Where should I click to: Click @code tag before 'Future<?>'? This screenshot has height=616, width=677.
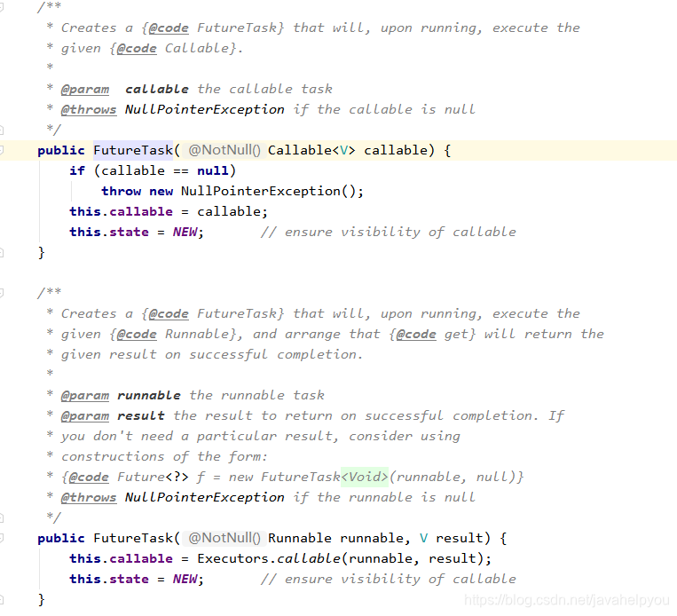pyautogui.click(x=89, y=477)
